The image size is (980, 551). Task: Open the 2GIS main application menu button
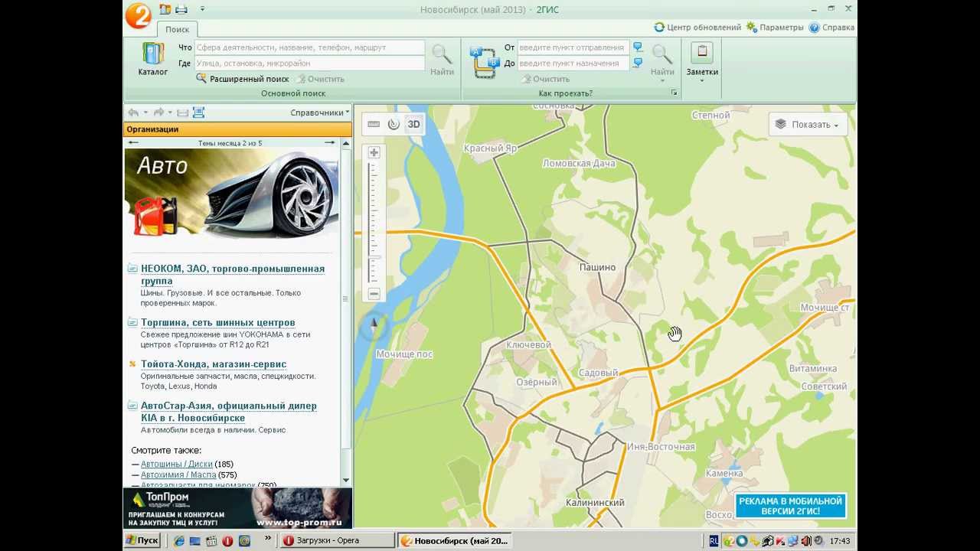pyautogui.click(x=138, y=15)
